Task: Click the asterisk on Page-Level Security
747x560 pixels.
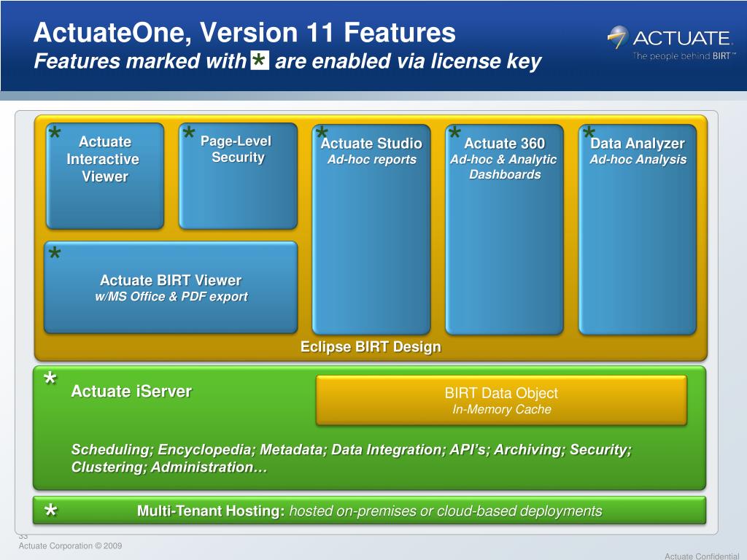Action: [189, 133]
